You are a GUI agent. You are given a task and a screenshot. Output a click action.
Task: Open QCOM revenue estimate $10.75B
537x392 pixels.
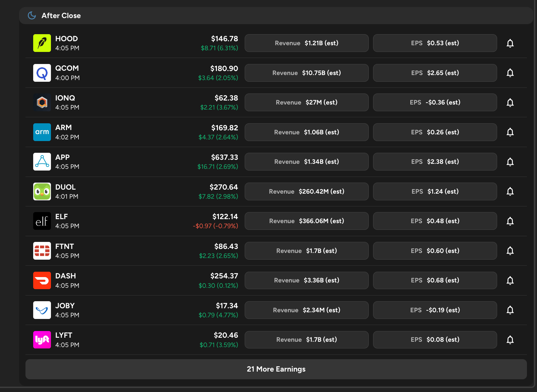coord(307,73)
